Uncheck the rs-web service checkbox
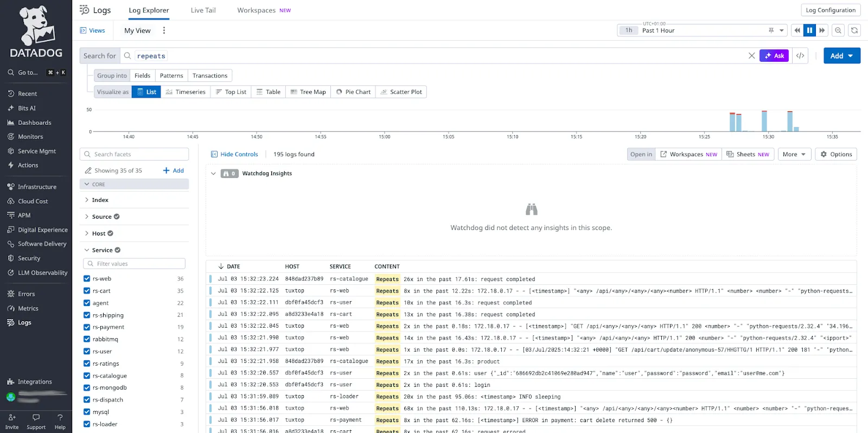868x433 pixels. 87,279
